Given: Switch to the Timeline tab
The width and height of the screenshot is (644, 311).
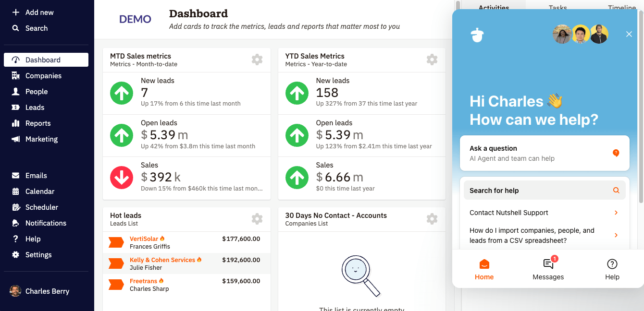Looking at the screenshot, I should pos(621,8).
